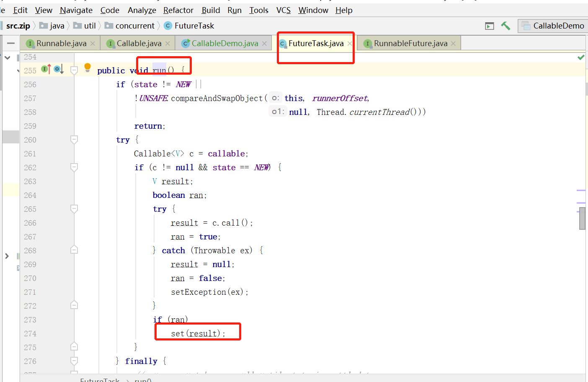Click the hide panel minus icon

pos(11,43)
